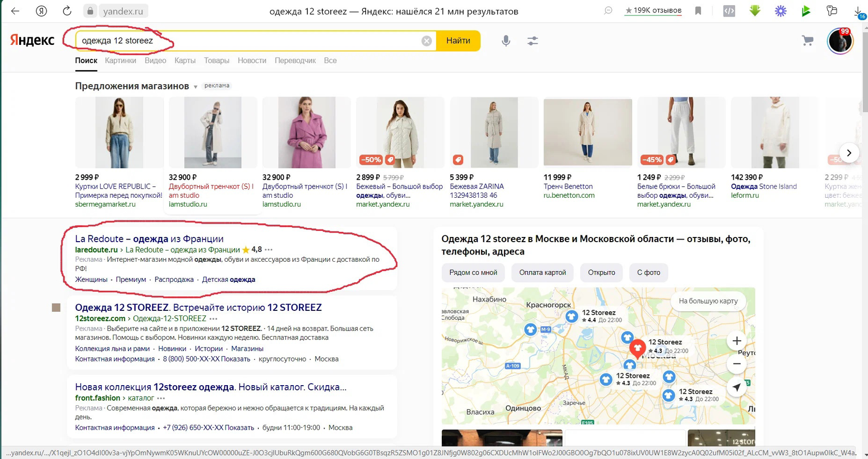The height and width of the screenshot is (459, 868).
Task: Zoom out on the map
Action: 737,364
